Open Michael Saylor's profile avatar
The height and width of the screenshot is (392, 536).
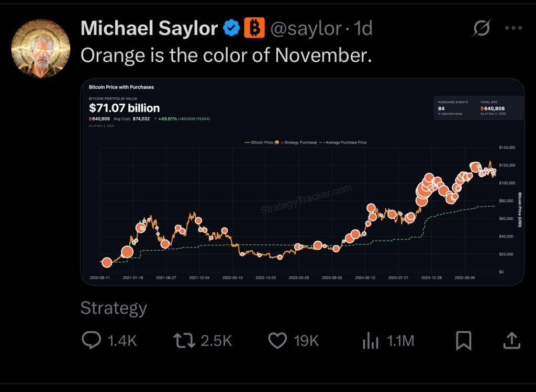point(40,49)
